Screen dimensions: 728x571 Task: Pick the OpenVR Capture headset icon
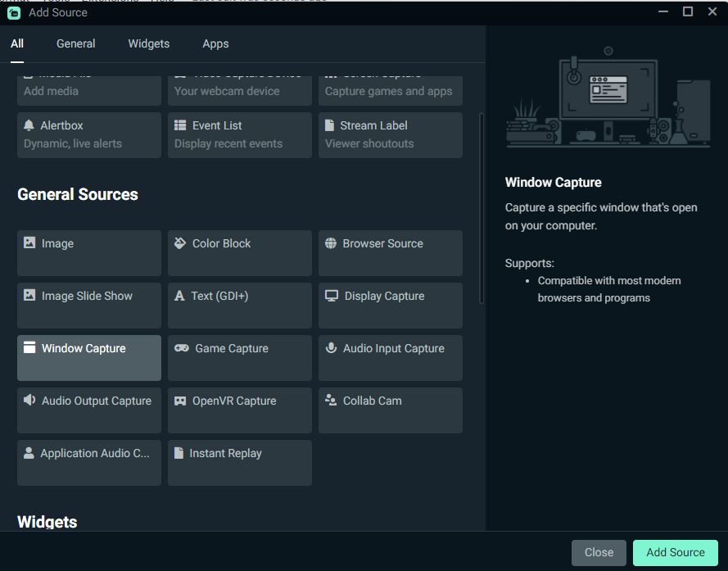coord(180,401)
